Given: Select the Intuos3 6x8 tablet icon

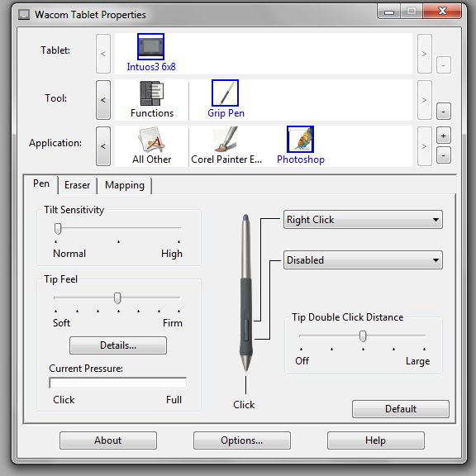Looking at the screenshot, I should 150,46.
